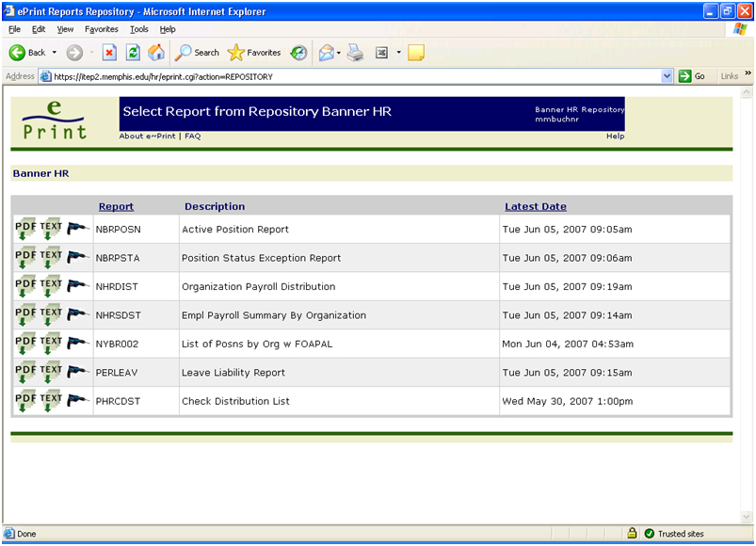Open the Tools menu

point(139,29)
